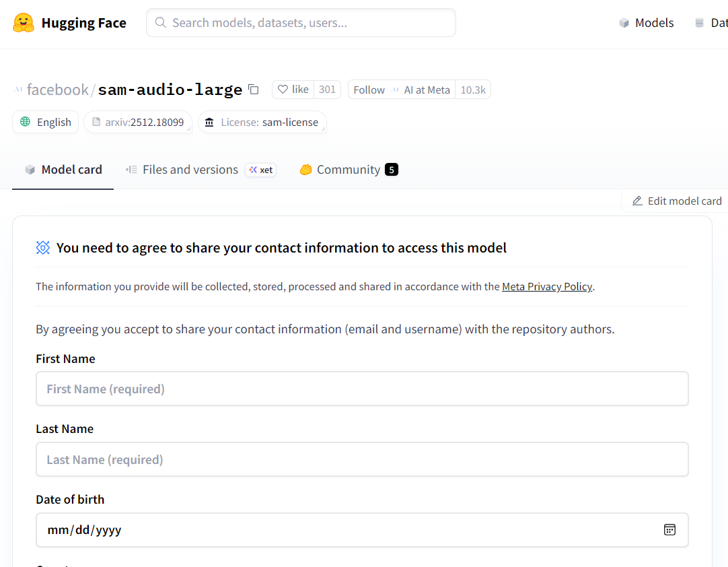Select the Model card tab
728x567 pixels.
(63, 170)
